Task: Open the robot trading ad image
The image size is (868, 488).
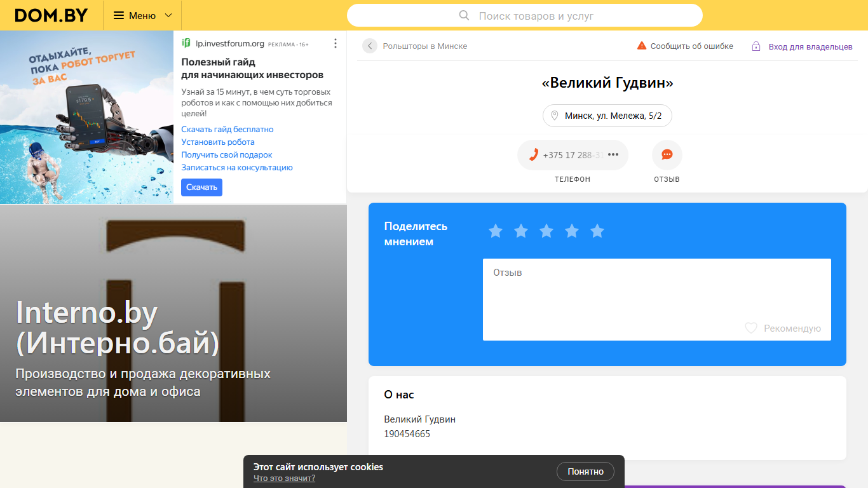Action: 86,117
